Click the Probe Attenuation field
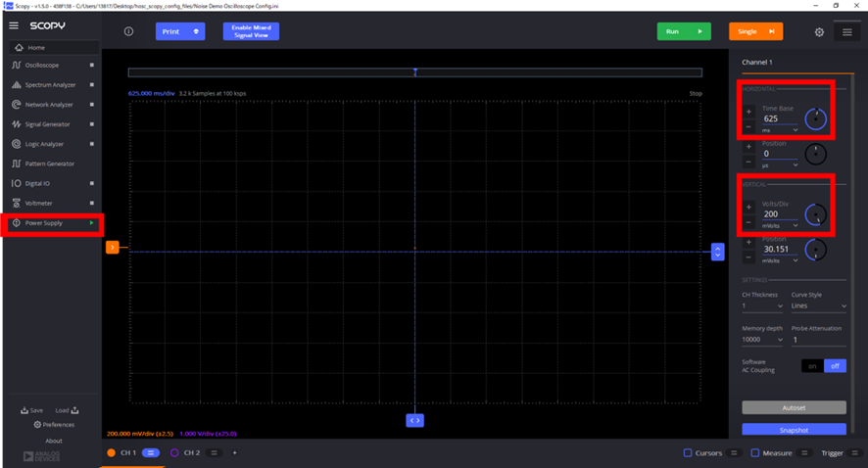This screenshot has height=468, width=868. pos(819,340)
